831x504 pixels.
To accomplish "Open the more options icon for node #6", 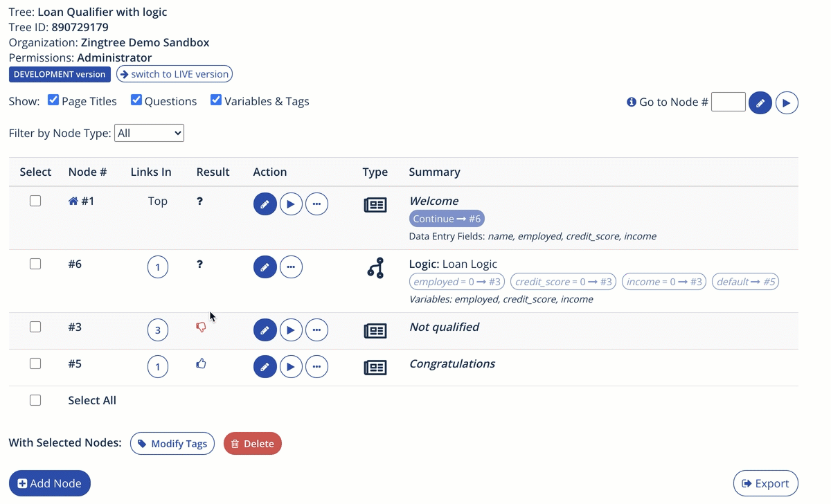I will click(x=291, y=267).
